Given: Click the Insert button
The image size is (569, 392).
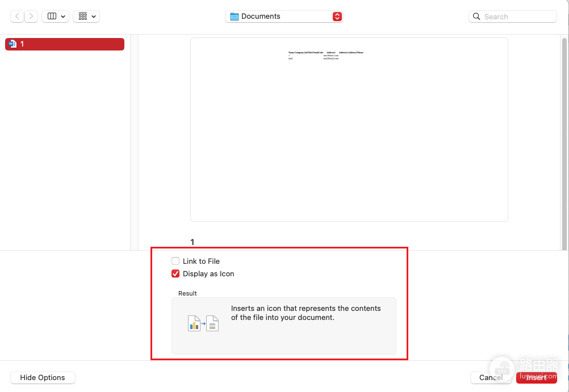Looking at the screenshot, I should [x=536, y=377].
